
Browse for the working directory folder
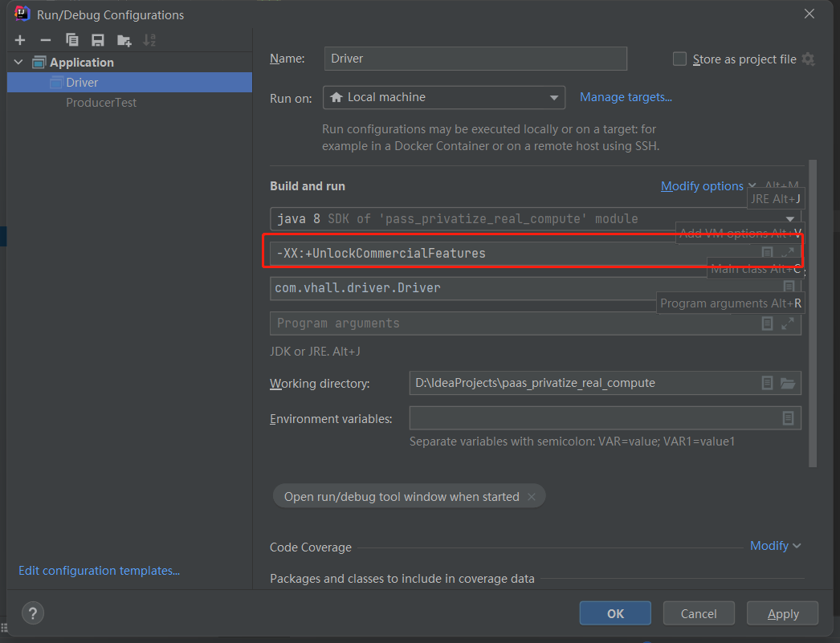787,384
